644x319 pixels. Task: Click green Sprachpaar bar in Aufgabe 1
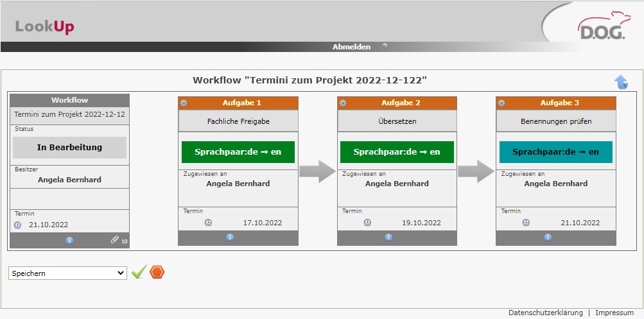click(x=238, y=152)
